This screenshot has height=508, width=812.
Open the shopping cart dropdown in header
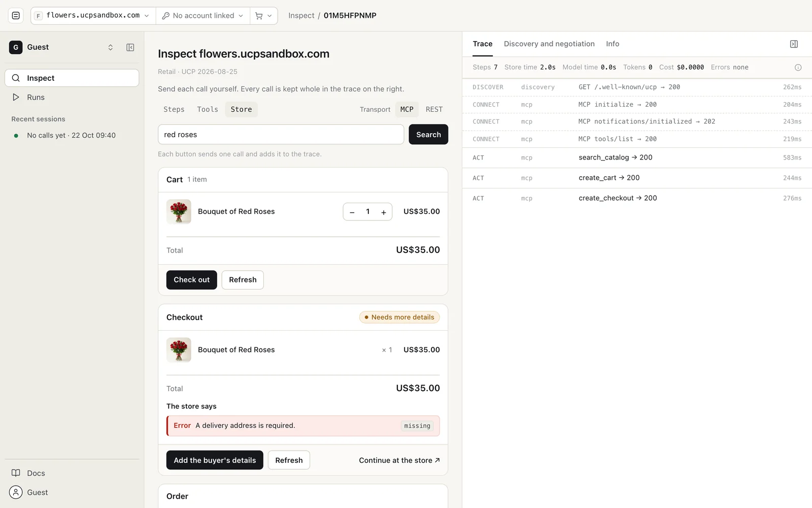(x=263, y=16)
